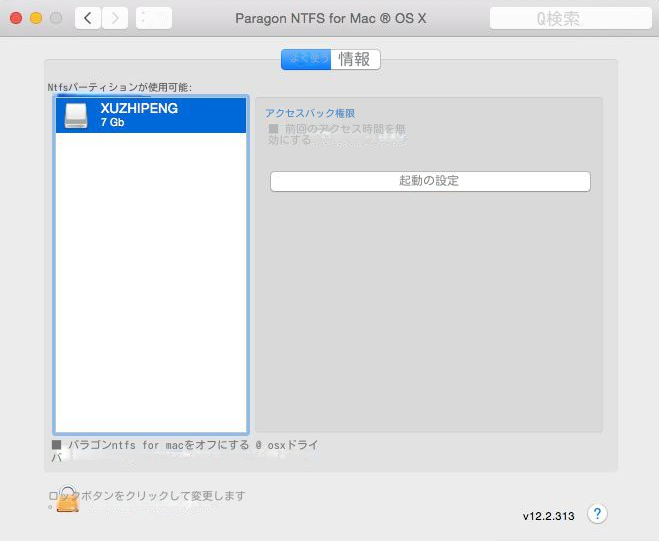Select the XUZHIPENG 7 Gb partition
659x541 pixels.
151,115
